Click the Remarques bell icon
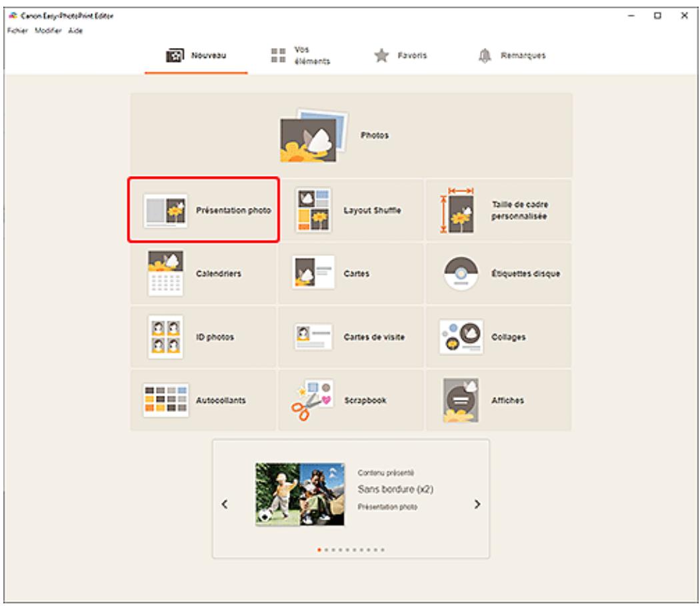 coord(485,55)
